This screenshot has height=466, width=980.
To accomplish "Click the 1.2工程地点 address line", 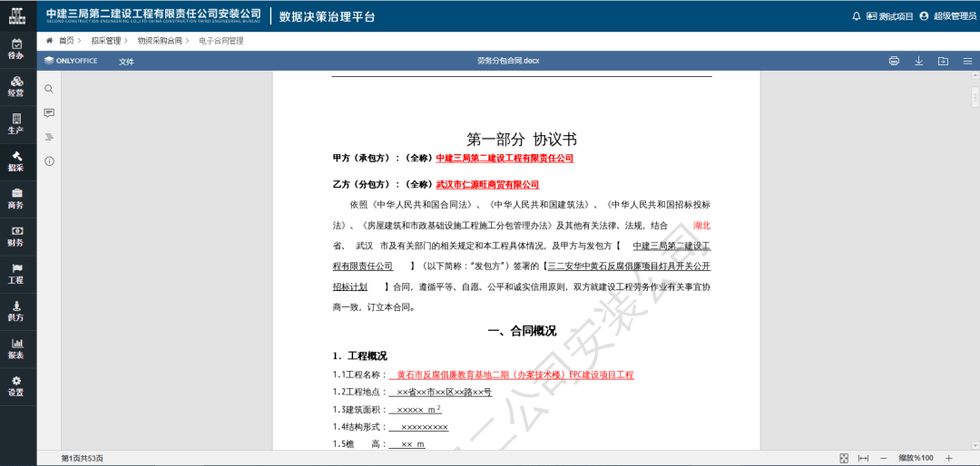I will coord(412,393).
